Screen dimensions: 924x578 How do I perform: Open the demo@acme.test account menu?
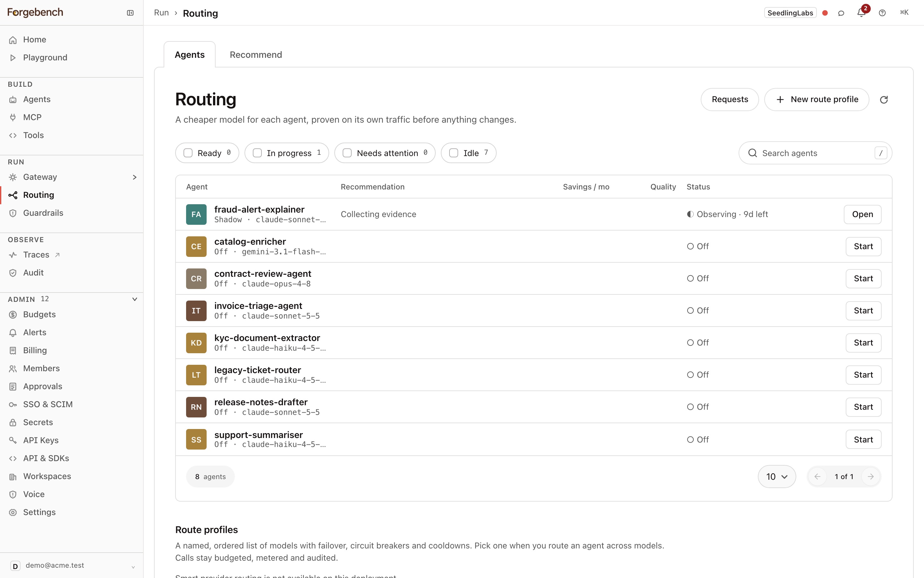pyautogui.click(x=72, y=565)
